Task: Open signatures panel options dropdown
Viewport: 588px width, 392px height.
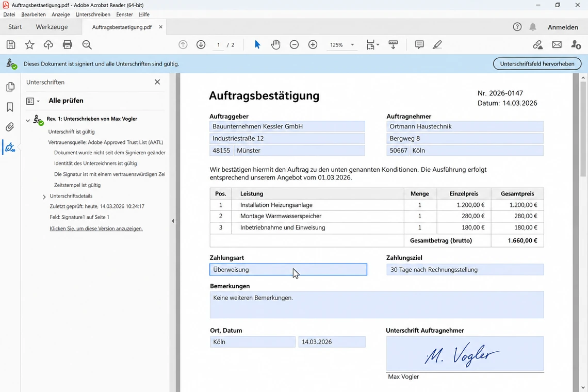Action: pyautogui.click(x=33, y=101)
